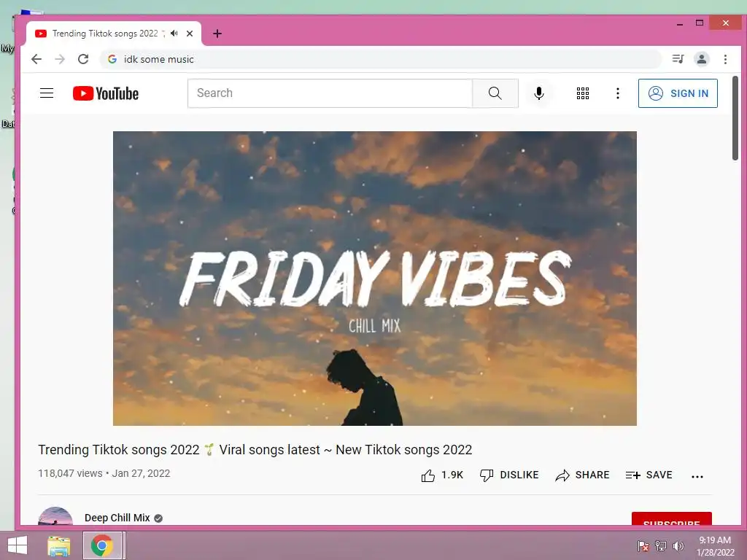747x560 pixels.
Task: Like the video with 1.9K likes
Action: (x=441, y=475)
